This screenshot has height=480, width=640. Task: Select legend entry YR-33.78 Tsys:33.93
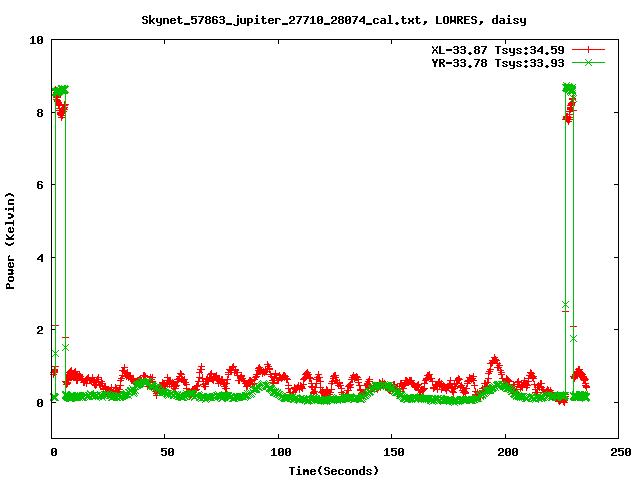point(498,63)
